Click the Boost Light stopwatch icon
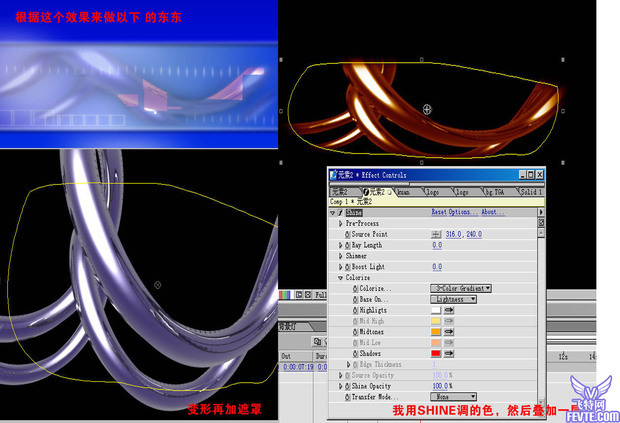 tap(348, 267)
